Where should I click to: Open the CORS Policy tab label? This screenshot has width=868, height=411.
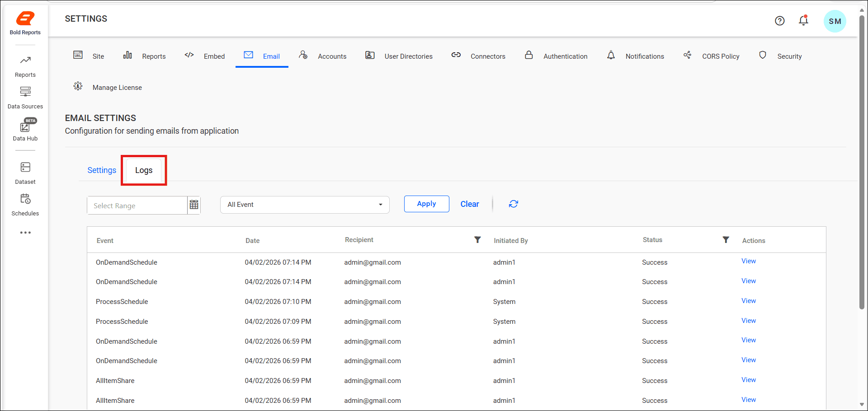(721, 56)
